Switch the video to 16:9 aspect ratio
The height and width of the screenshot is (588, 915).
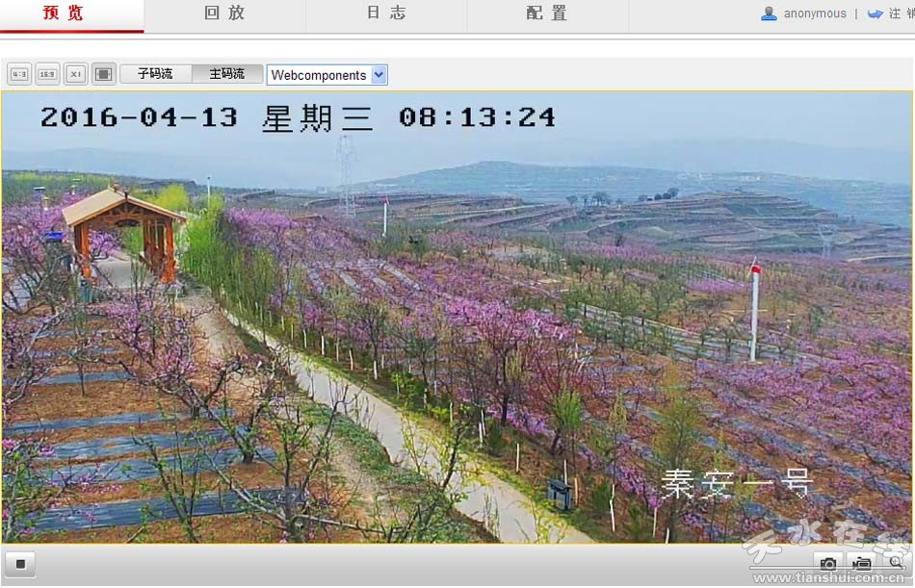47,74
